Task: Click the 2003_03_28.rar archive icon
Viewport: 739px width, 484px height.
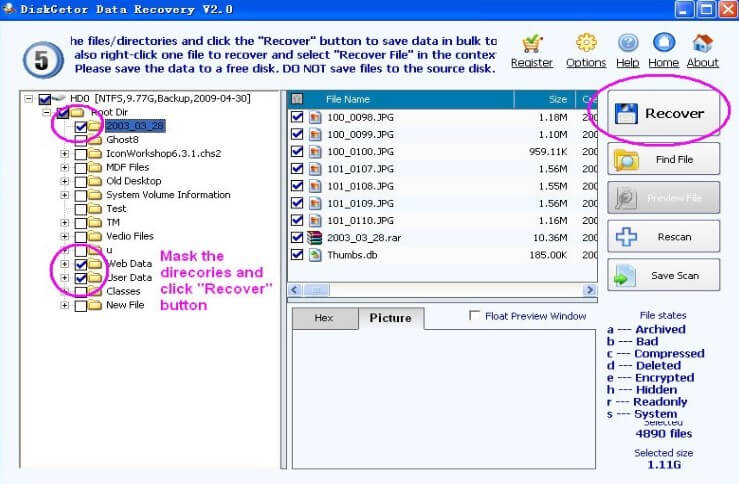Action: [x=314, y=238]
